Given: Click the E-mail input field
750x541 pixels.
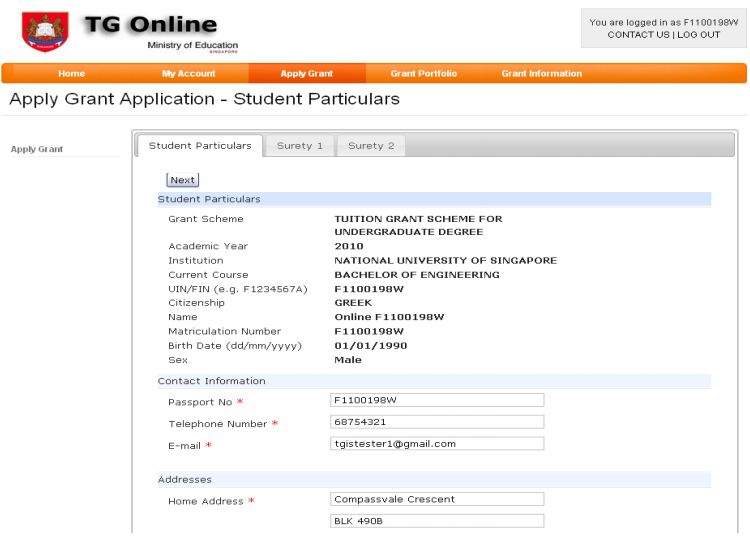Looking at the screenshot, I should [x=437, y=444].
